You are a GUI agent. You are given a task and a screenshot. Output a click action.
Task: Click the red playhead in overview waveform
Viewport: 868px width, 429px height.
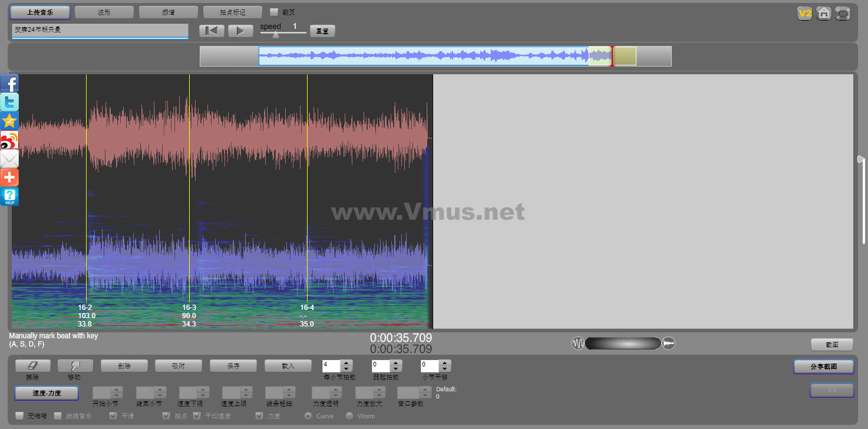tap(612, 56)
